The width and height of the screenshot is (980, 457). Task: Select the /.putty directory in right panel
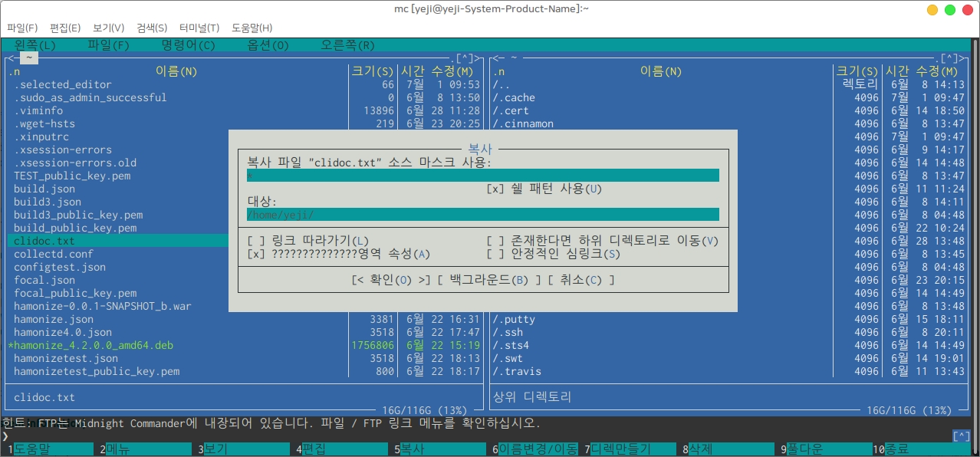(x=515, y=319)
